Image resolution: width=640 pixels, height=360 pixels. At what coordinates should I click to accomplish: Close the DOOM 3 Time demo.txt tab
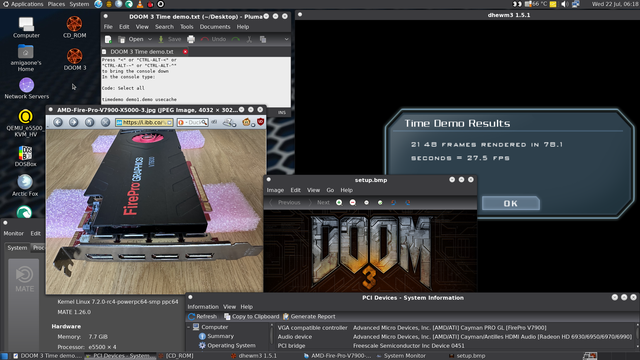point(185,52)
